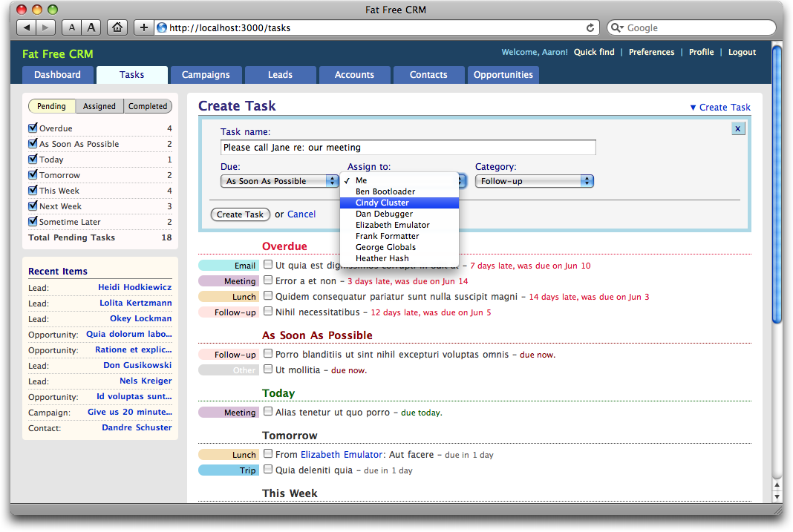The image size is (793, 532).
Task: Click the smaller text size button
Action: [71, 28]
